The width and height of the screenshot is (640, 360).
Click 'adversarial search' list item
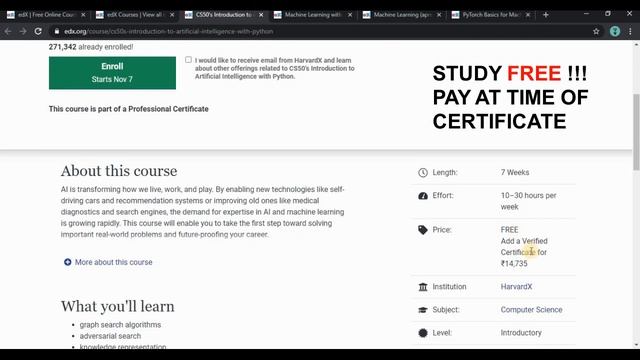110,336
